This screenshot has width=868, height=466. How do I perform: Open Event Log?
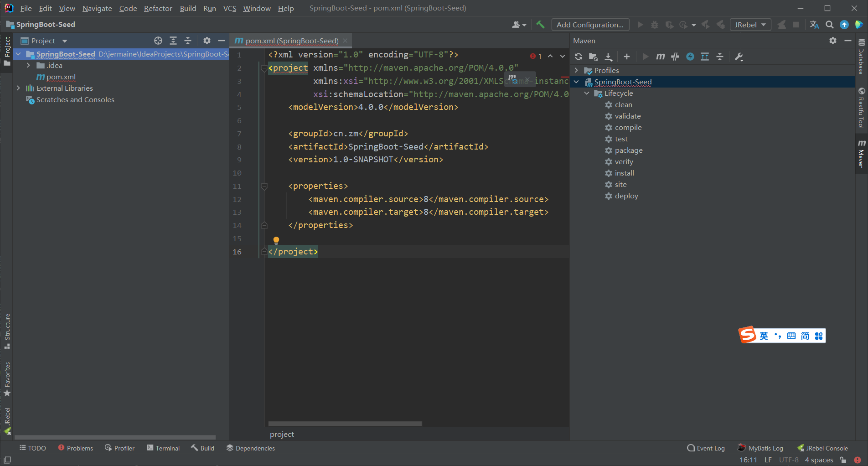pyautogui.click(x=706, y=448)
